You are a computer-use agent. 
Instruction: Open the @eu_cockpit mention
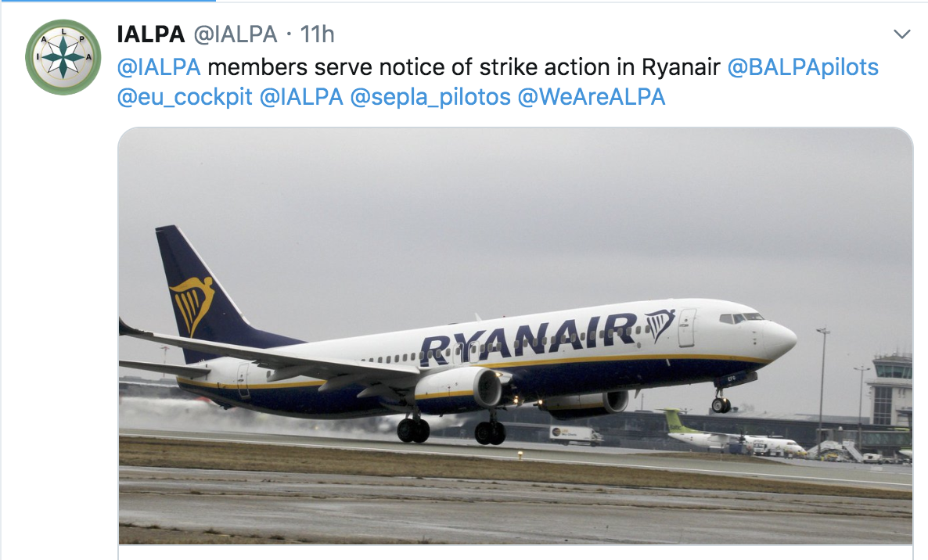(x=185, y=99)
